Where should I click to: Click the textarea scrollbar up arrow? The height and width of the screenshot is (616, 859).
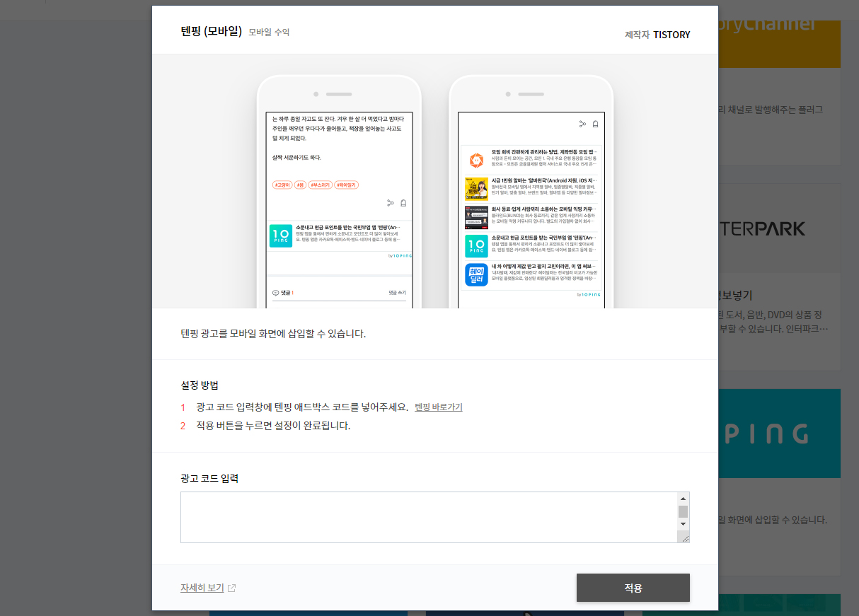683,498
